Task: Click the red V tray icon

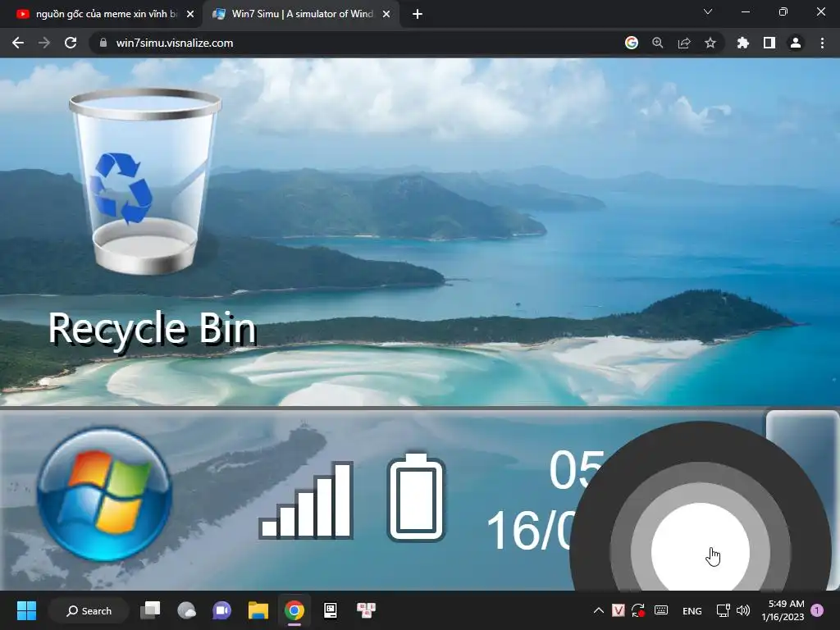Action: [x=619, y=610]
